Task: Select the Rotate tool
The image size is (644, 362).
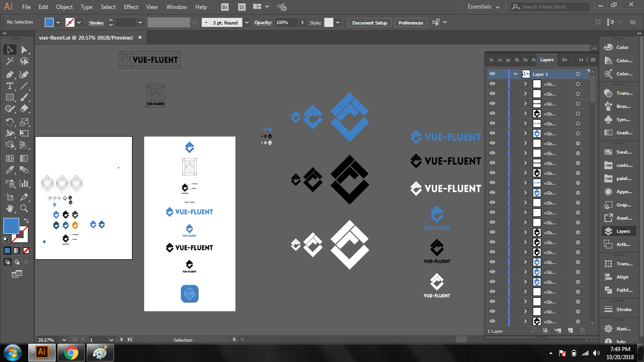Action: (9, 122)
